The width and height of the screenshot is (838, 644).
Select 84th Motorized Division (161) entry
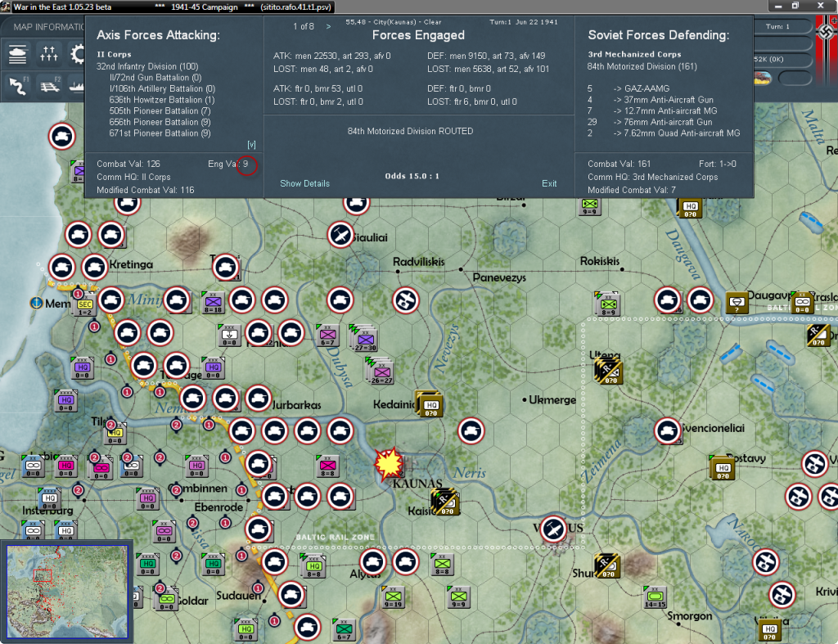tap(642, 66)
